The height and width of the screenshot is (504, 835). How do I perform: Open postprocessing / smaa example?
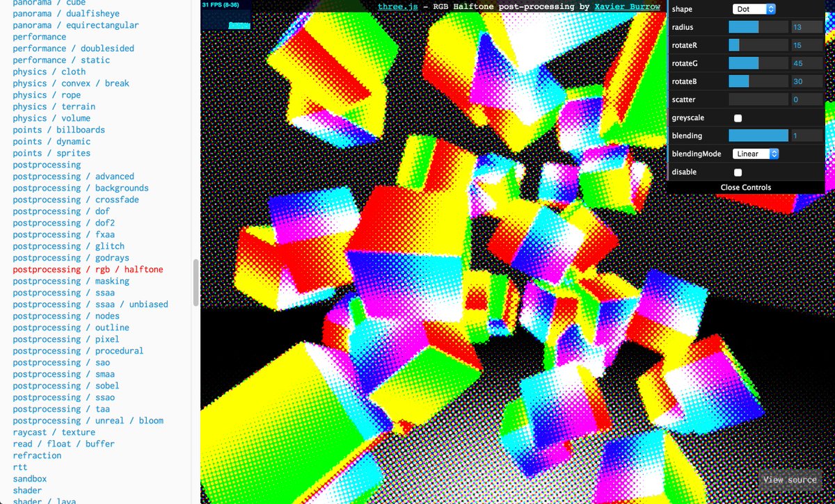pos(63,374)
